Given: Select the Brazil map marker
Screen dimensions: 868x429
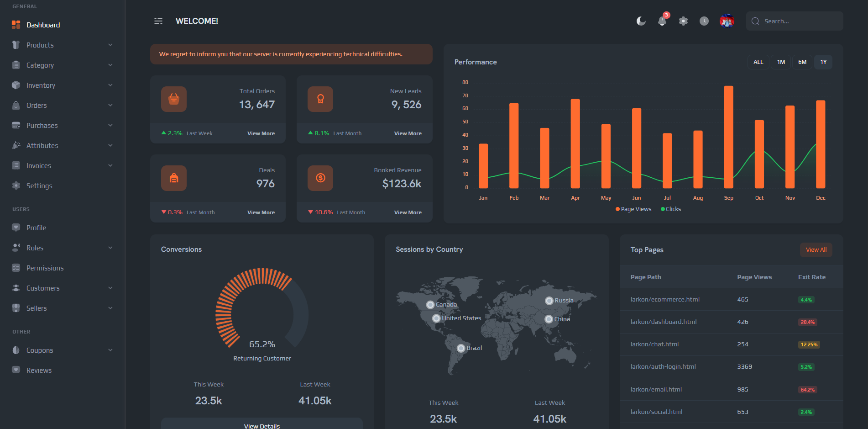Looking at the screenshot, I should [461, 348].
